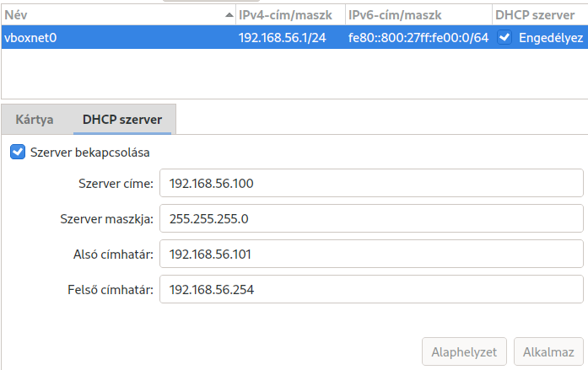Viewport: 588px width, 370px height.
Task: Click the fe80::800:27ff:fe00:0/64 IPv6 cell
Action: pos(418,38)
